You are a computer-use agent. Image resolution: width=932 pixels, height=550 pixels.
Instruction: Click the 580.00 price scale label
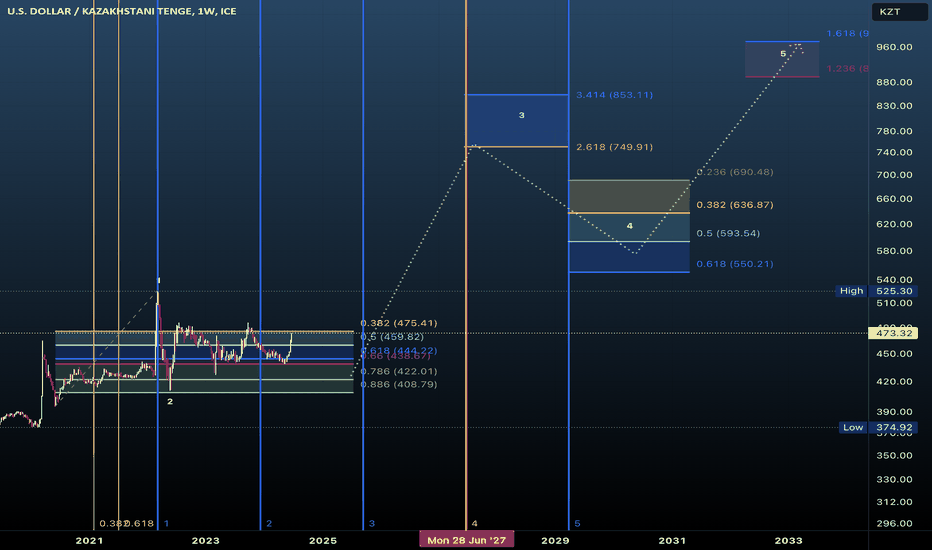coord(894,251)
